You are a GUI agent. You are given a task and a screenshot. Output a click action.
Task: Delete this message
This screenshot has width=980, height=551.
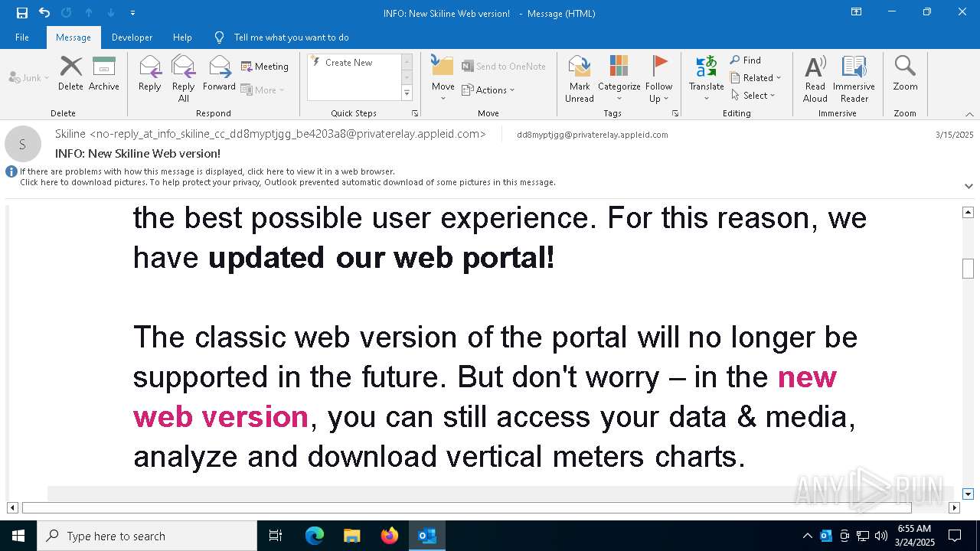(x=70, y=73)
